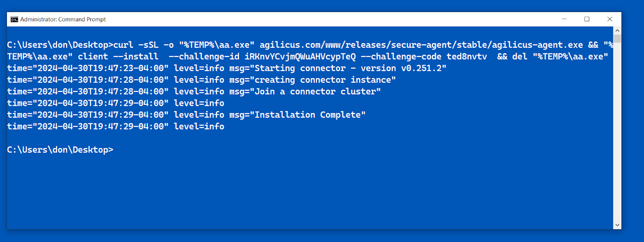Click the vertical scrollbar thumb
644x242 pixels.
tap(617, 39)
